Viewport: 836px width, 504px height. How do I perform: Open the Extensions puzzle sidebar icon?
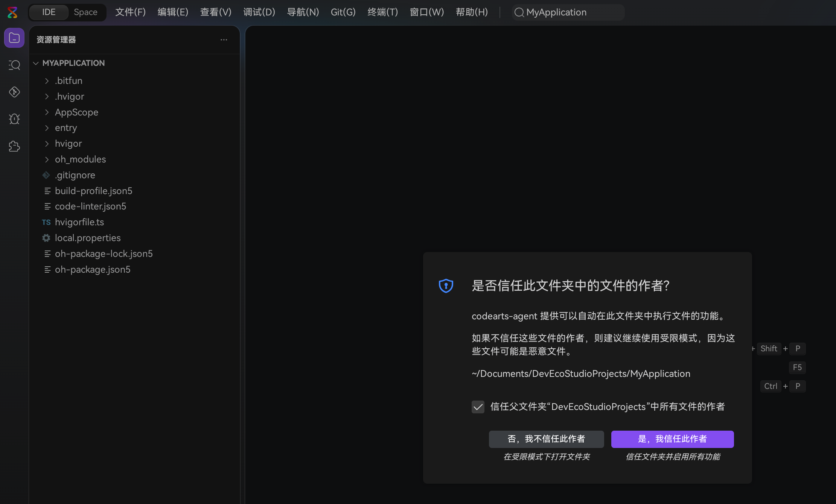pos(14,146)
